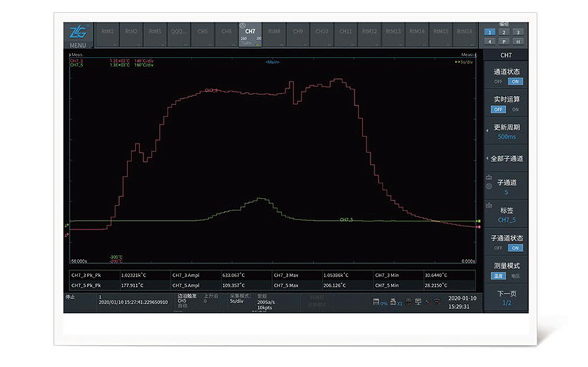Switch to the RtM15 channel tab

point(441,35)
